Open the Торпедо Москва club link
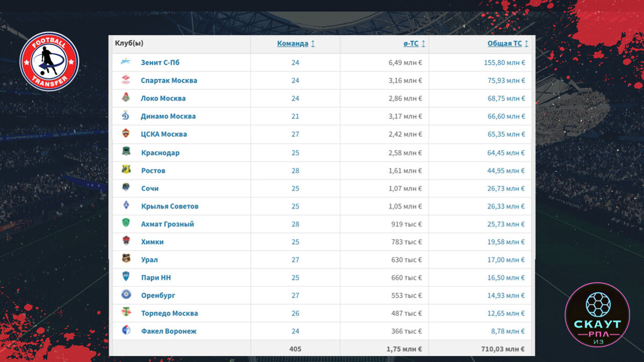 point(169,313)
